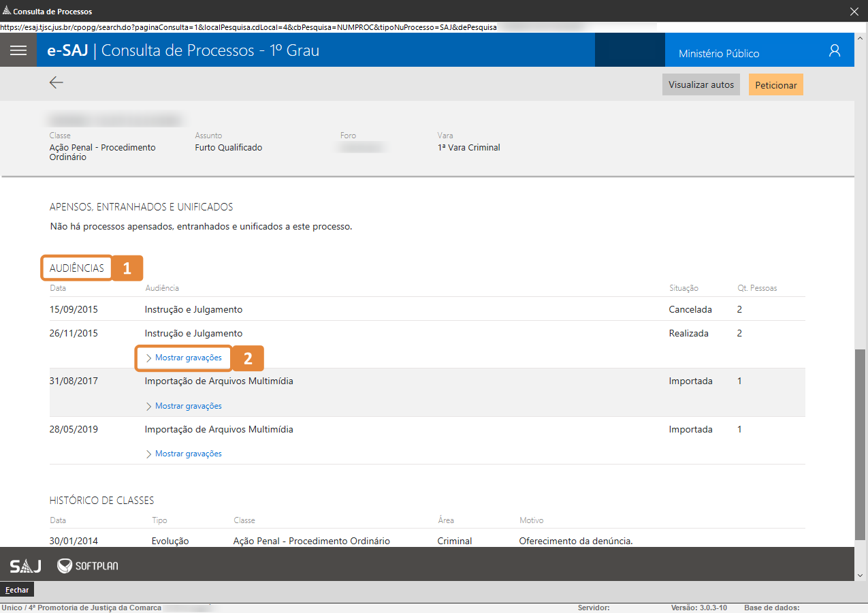The image size is (868, 613).
Task: Click the SAJ logo in footer
Action: pos(25,566)
